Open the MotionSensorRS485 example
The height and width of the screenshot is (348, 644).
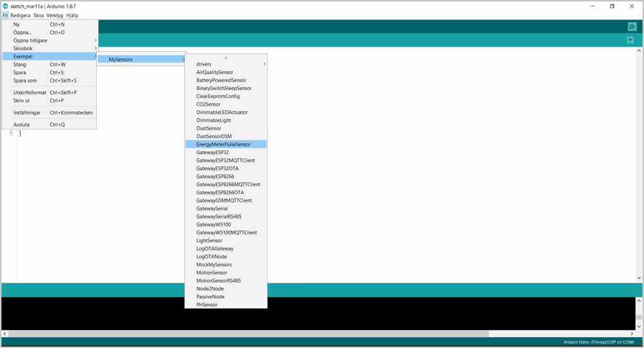point(226,280)
